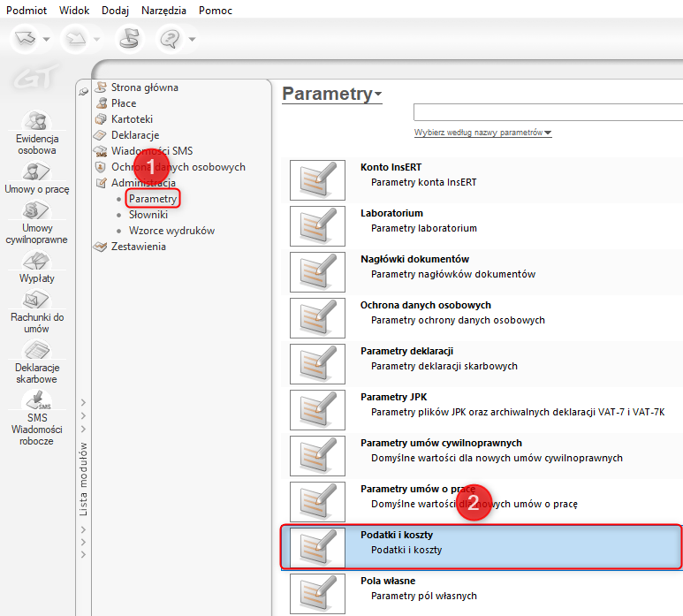Click the home flag toolbar icon
This screenshot has height=616, width=683.
[129, 39]
